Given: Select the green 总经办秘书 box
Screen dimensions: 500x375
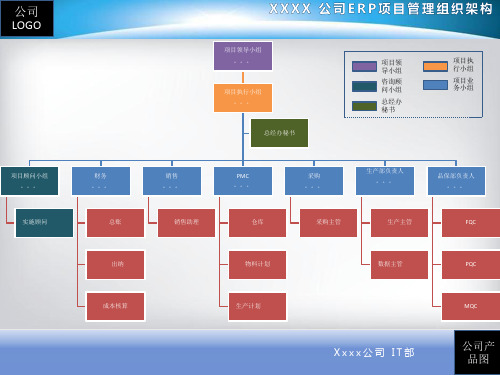Looking at the screenshot, I should point(279,133).
